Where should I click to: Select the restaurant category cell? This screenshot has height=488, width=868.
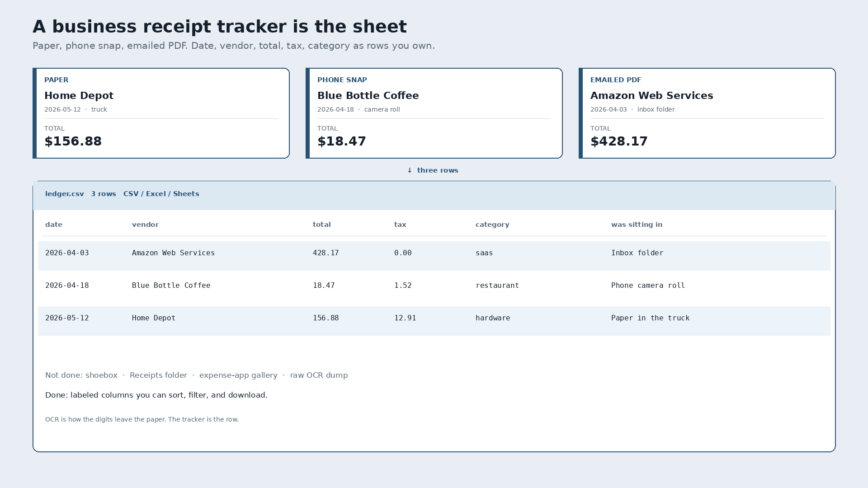[x=497, y=286]
